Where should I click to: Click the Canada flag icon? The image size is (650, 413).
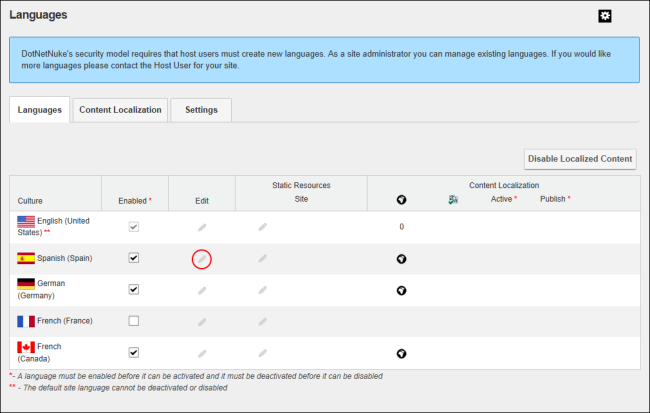point(26,347)
